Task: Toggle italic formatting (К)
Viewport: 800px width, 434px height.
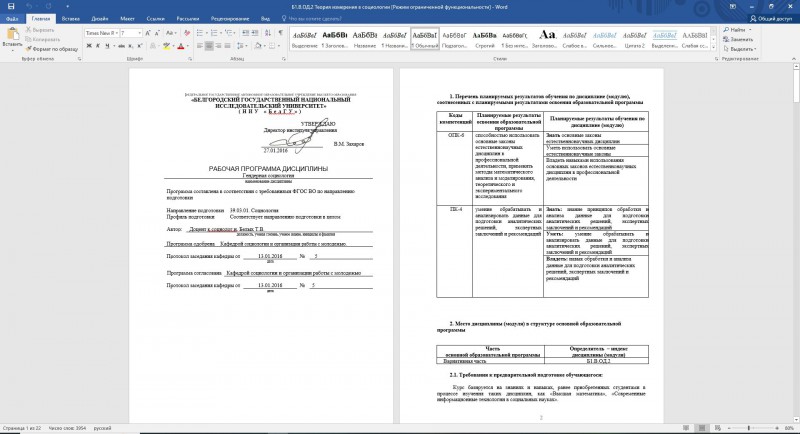Action: [x=98, y=46]
